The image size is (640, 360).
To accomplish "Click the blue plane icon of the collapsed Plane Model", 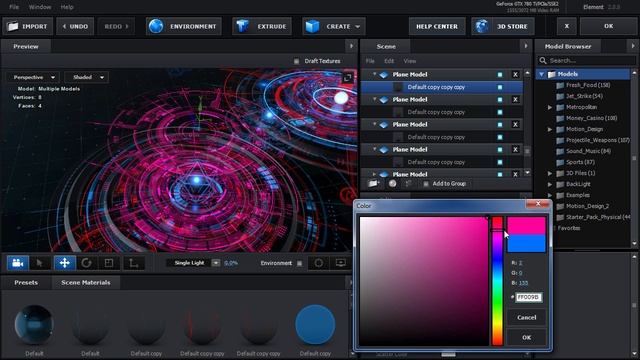I will (x=384, y=174).
